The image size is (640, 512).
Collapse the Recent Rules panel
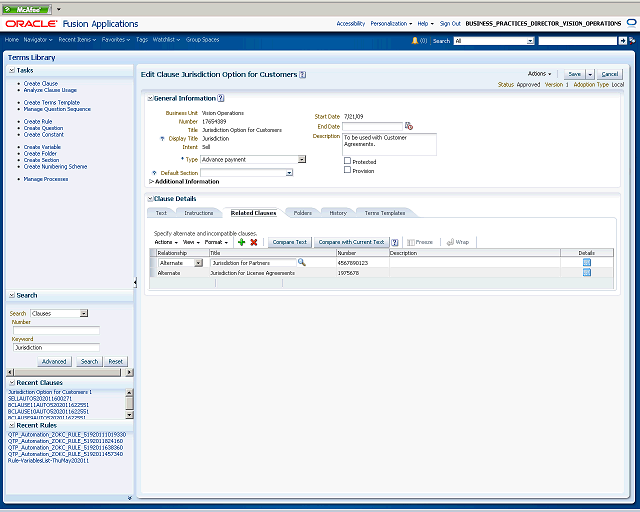[x=12, y=425]
